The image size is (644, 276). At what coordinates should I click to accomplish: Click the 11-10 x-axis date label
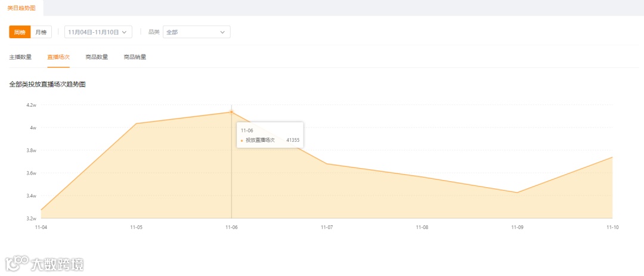click(612, 227)
